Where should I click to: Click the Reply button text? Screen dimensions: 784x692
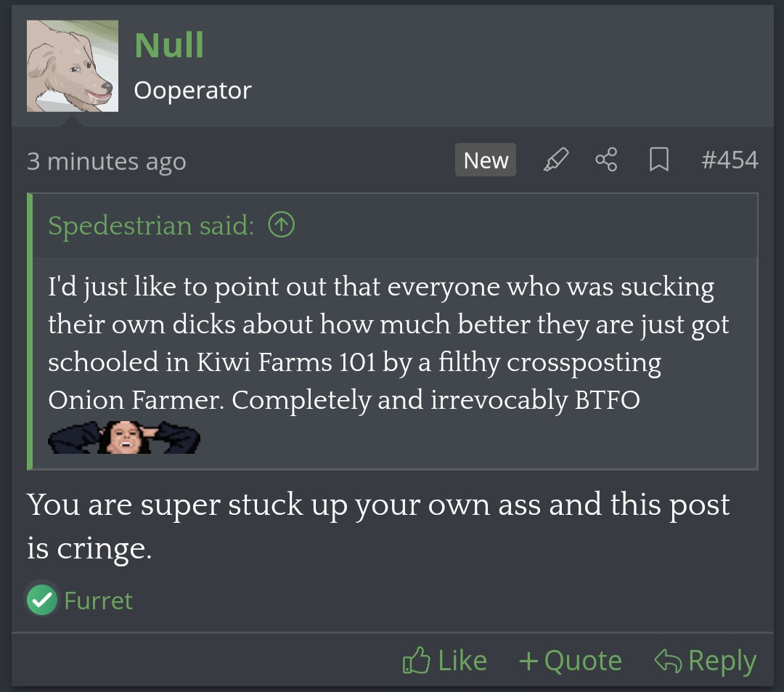click(722, 662)
